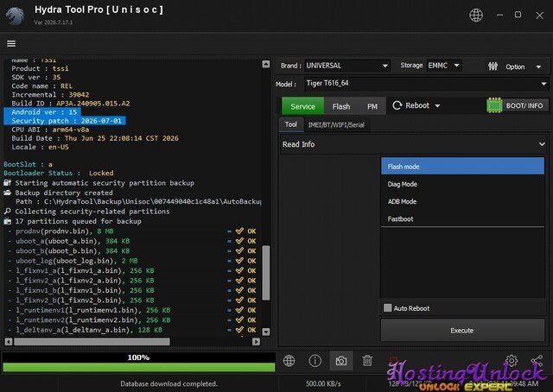Click the log vertical scrollbar thumb
This screenshot has height=392, width=553.
coord(266,273)
